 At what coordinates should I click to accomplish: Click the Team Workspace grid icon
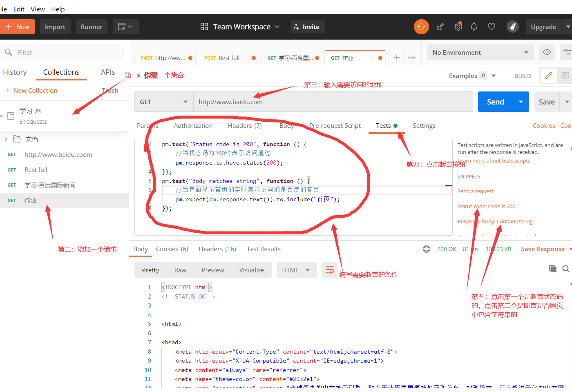[204, 27]
